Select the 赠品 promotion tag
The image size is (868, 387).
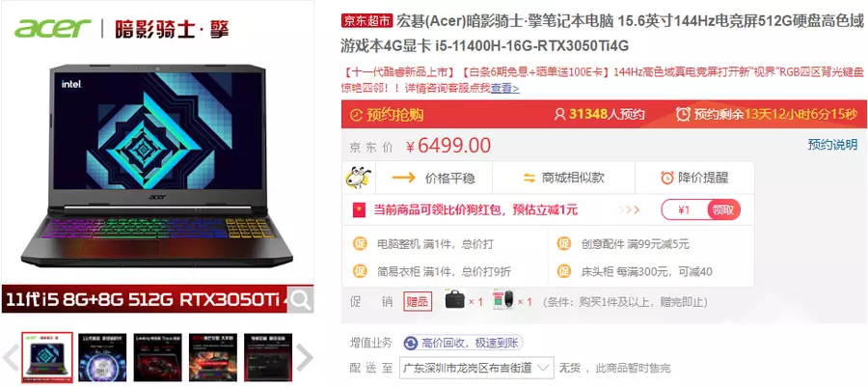tap(418, 302)
